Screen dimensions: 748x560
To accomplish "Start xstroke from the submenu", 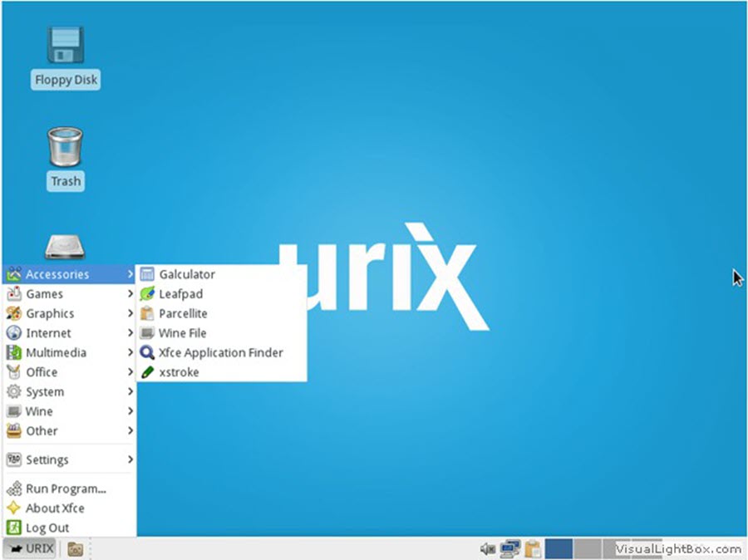I will pyautogui.click(x=221, y=372).
